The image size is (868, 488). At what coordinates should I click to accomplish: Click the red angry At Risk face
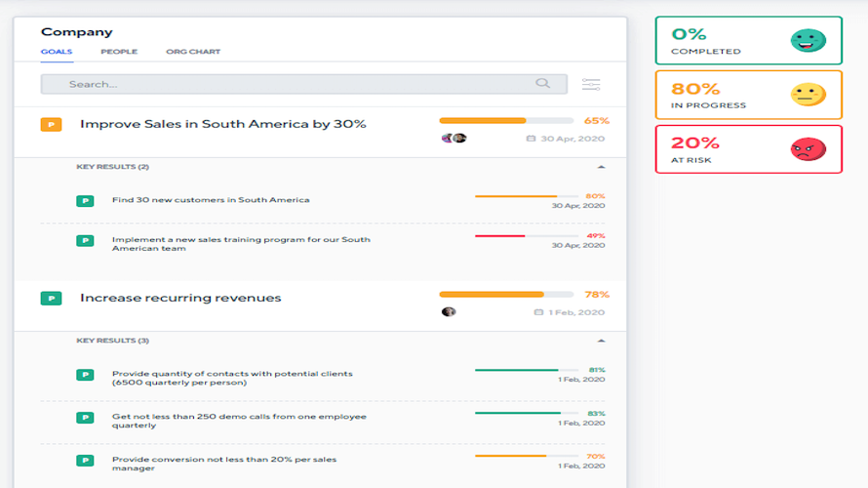pos(809,149)
